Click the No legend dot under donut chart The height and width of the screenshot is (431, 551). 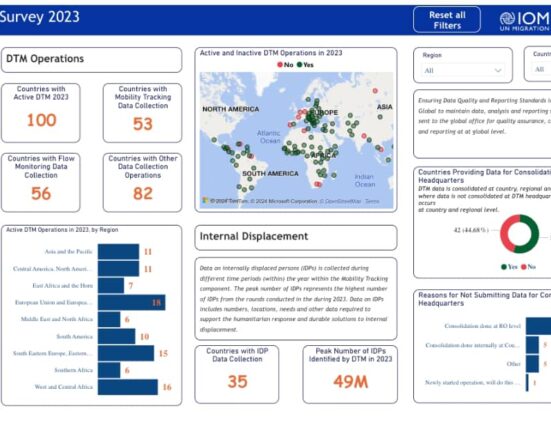click(x=524, y=267)
